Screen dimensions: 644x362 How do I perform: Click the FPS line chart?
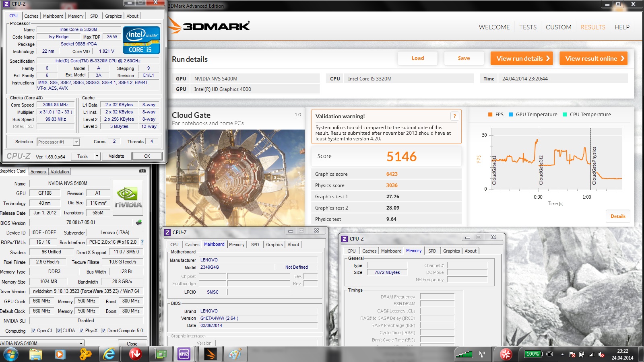(557, 159)
